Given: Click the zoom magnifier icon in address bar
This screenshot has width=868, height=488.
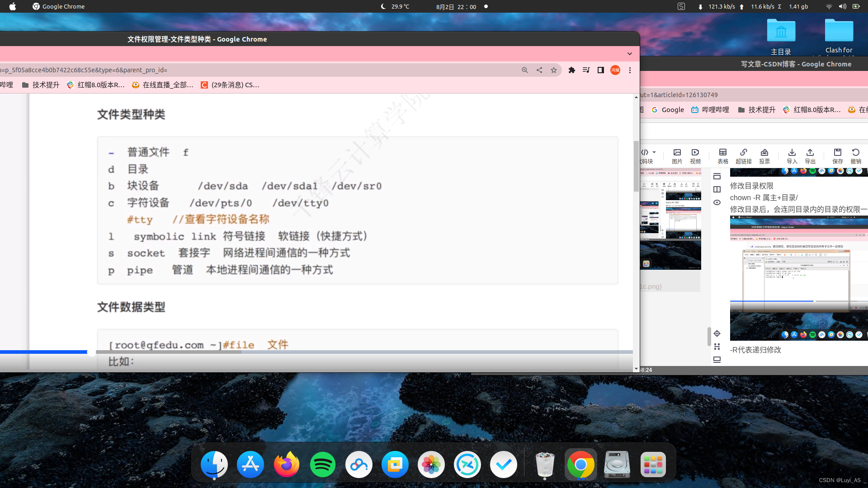Looking at the screenshot, I should [x=524, y=70].
